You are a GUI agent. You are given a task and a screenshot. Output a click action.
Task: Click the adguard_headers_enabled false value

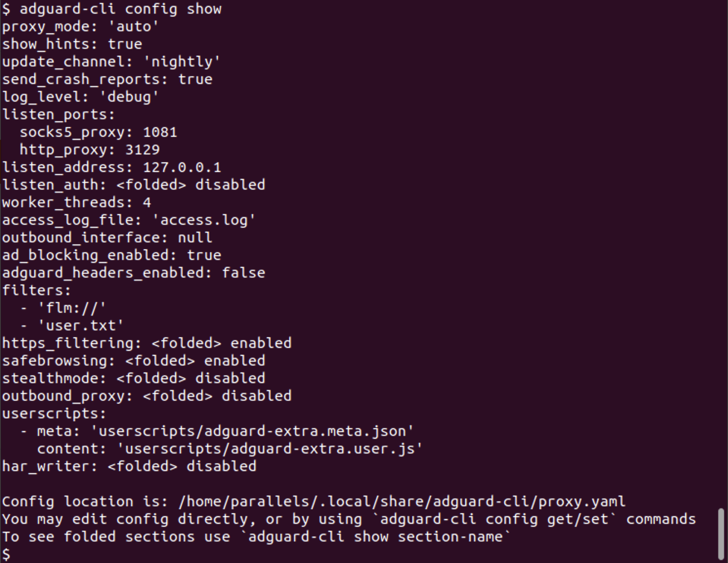click(x=243, y=273)
